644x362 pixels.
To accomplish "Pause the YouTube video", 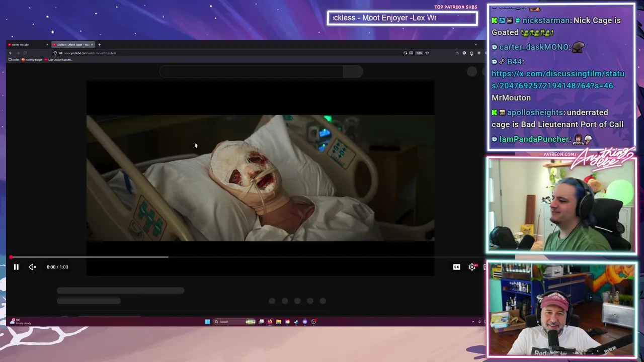I will point(16,267).
